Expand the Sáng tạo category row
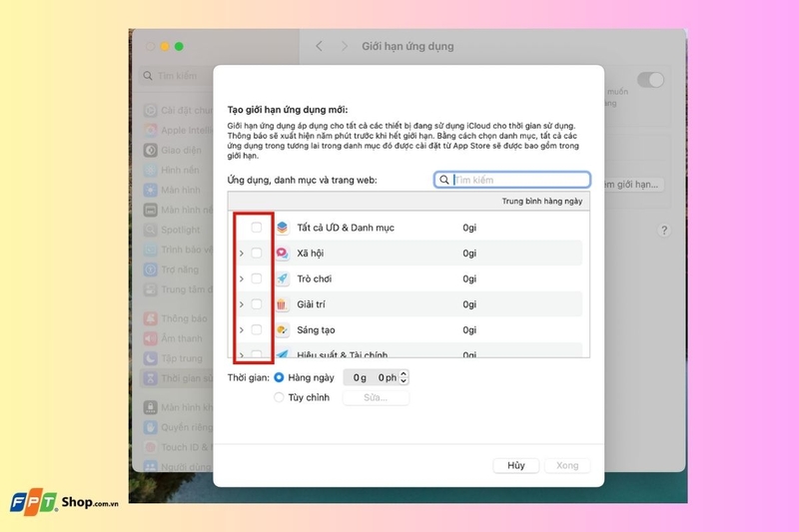 (x=242, y=330)
